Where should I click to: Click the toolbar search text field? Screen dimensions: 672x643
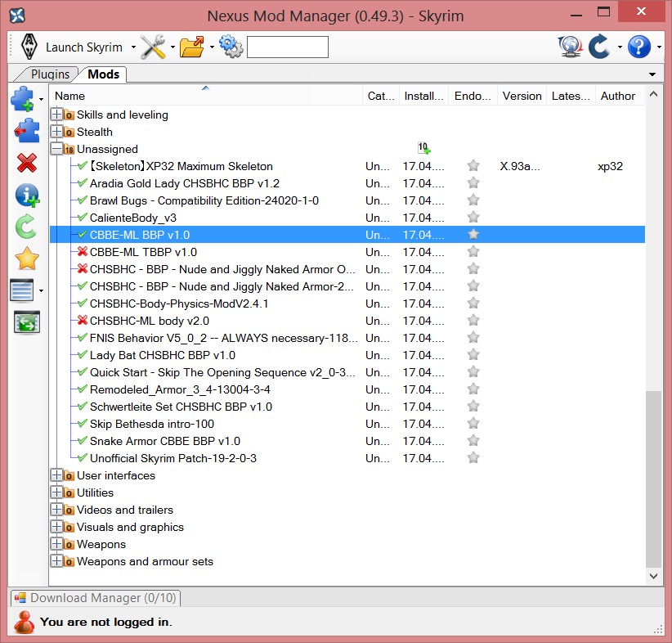(x=288, y=47)
